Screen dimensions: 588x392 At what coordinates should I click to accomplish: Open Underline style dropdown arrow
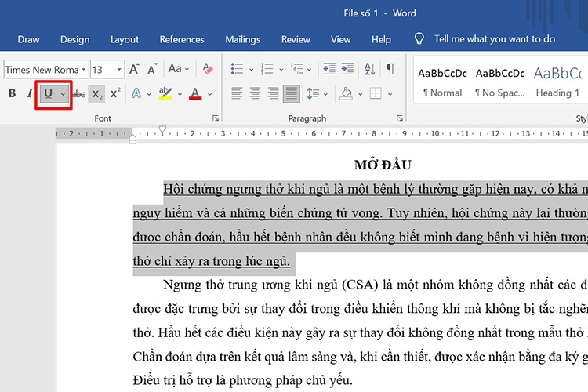[63, 94]
